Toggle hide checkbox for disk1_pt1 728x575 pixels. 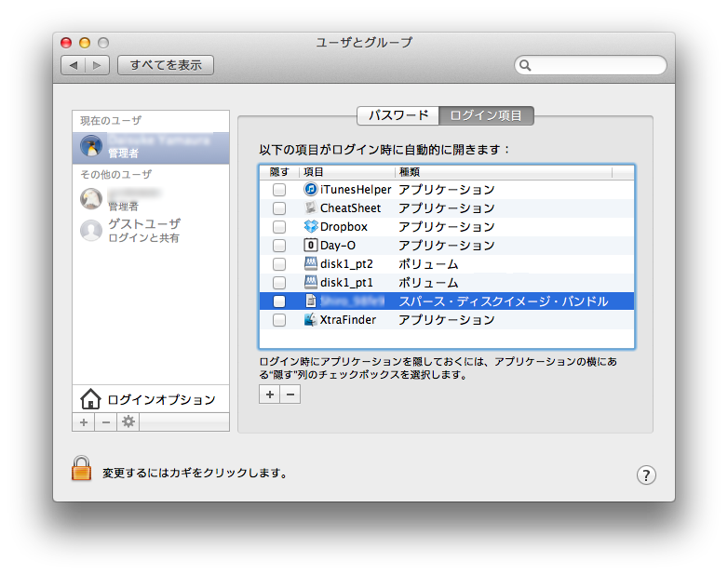pos(279,283)
